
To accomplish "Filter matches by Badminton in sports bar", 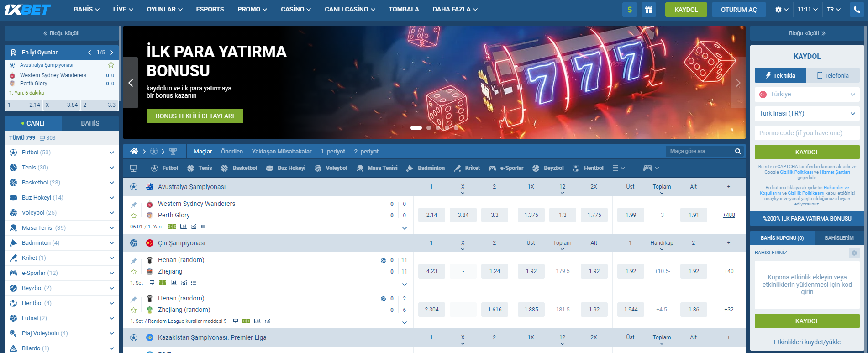I will [x=426, y=168].
